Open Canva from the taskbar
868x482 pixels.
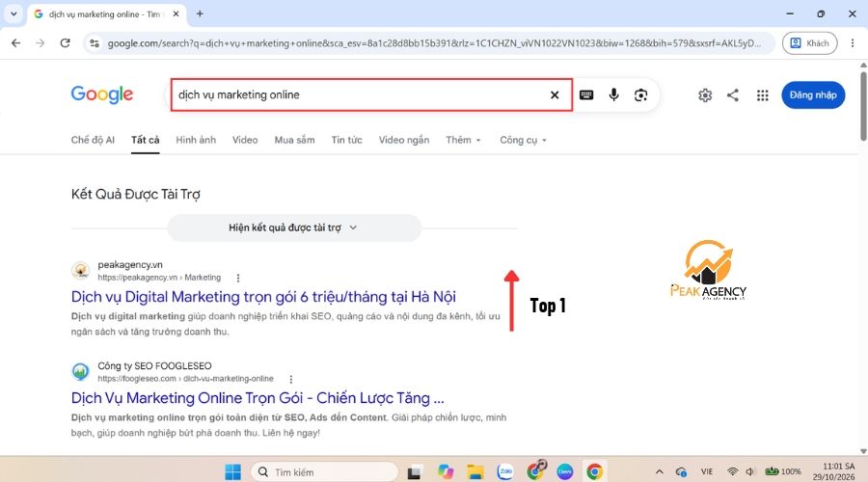[x=564, y=472]
